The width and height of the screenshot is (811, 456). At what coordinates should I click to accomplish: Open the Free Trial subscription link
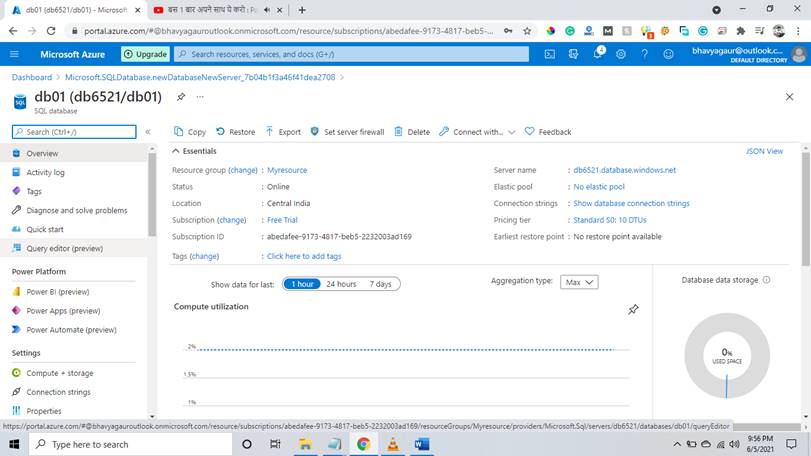pyautogui.click(x=282, y=220)
